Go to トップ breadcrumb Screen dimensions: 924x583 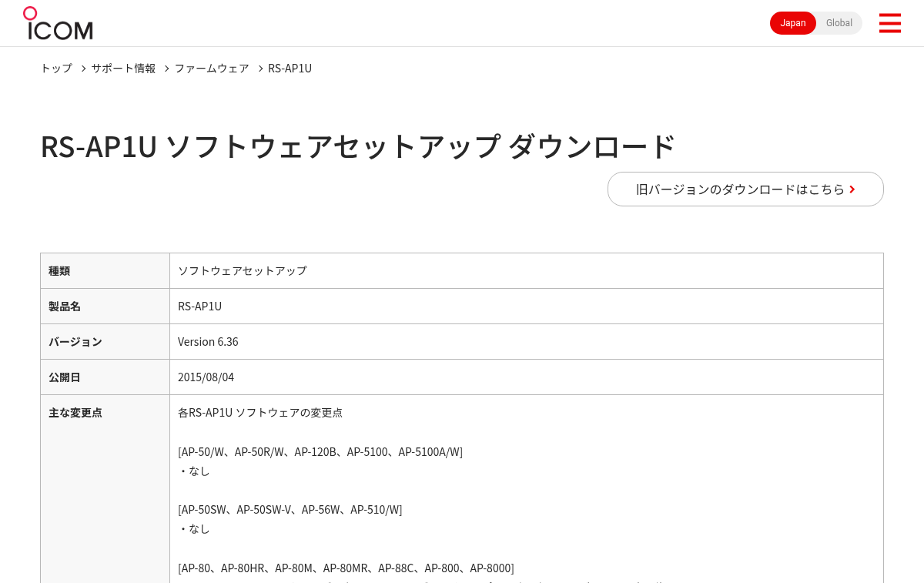pyautogui.click(x=56, y=68)
